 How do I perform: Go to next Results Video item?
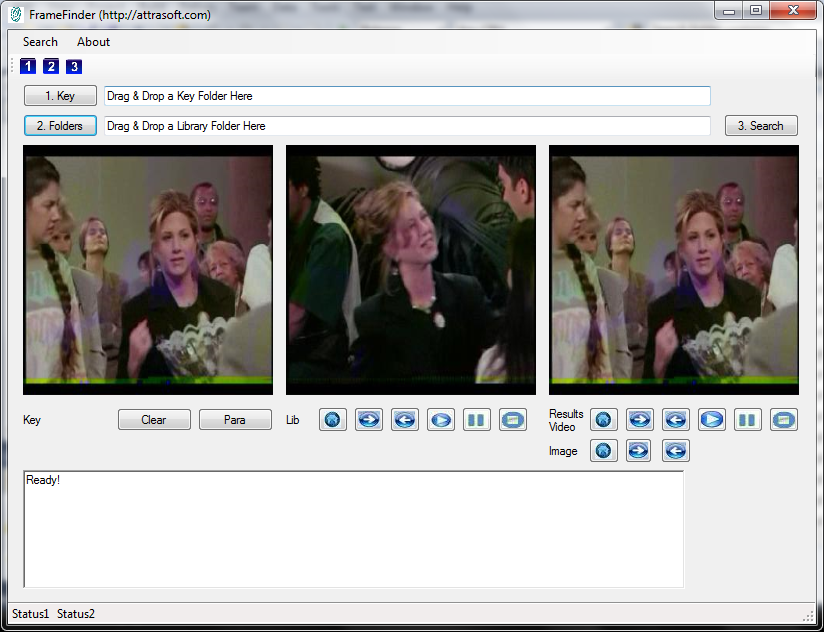640,420
